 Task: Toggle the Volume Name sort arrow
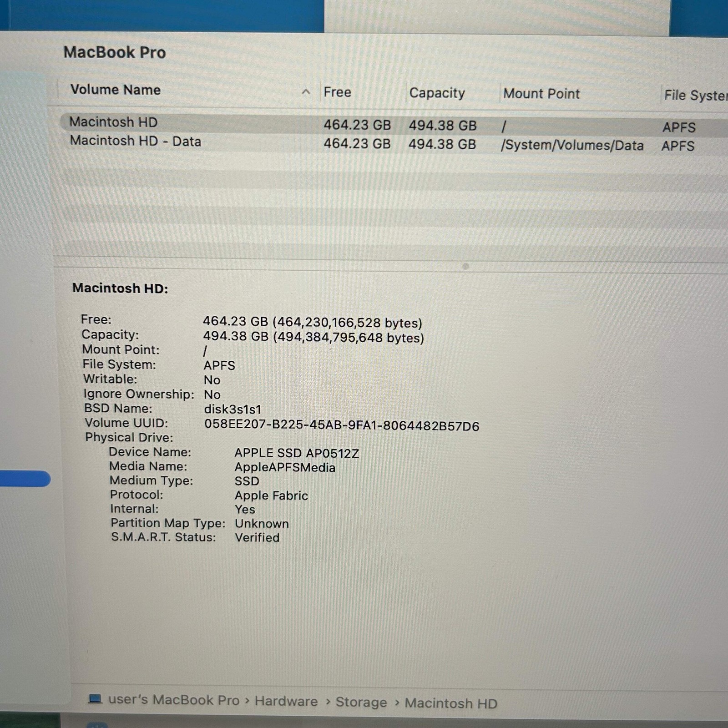[306, 92]
